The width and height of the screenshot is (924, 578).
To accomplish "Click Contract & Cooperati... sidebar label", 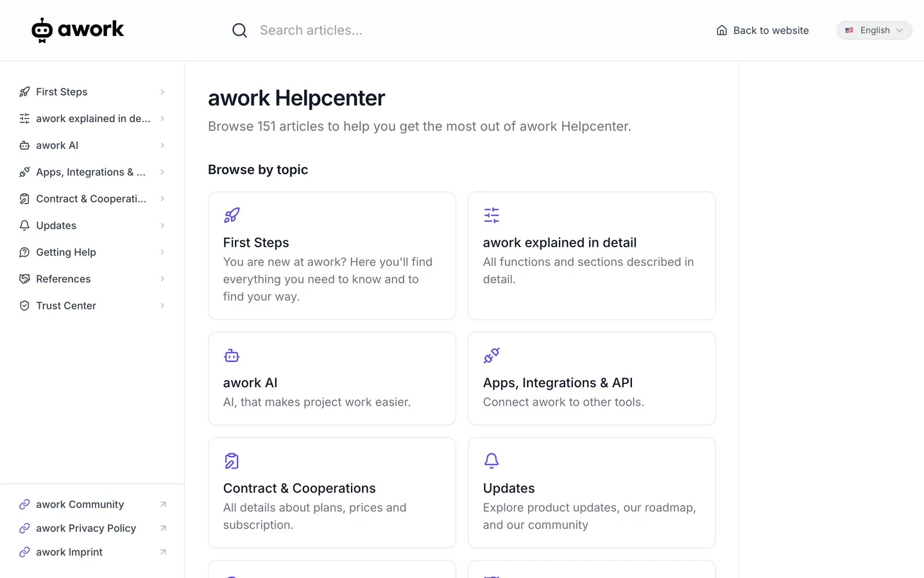I will tap(91, 199).
